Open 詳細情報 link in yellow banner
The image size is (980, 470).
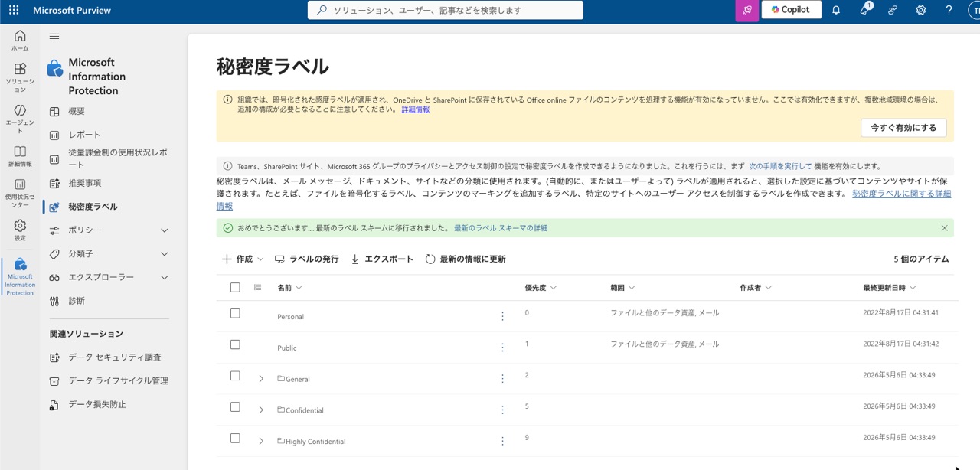click(x=416, y=109)
